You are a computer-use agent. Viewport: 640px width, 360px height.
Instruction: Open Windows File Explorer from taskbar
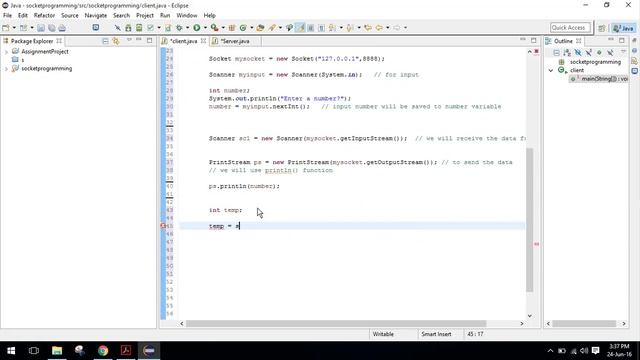(x=57, y=351)
